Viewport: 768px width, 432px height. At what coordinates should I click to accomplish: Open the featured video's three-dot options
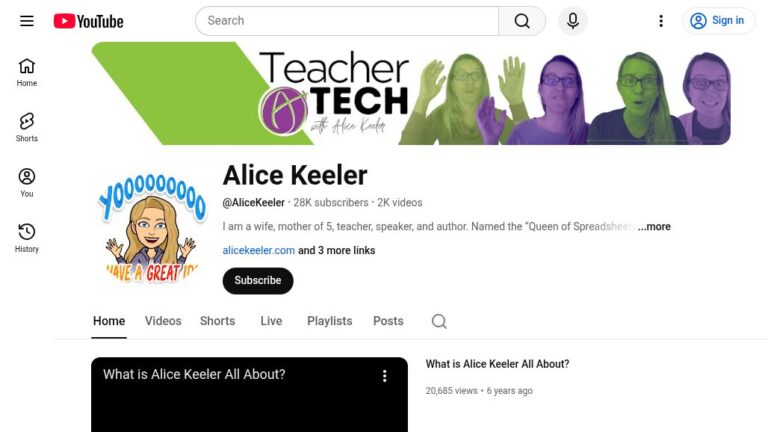click(384, 376)
